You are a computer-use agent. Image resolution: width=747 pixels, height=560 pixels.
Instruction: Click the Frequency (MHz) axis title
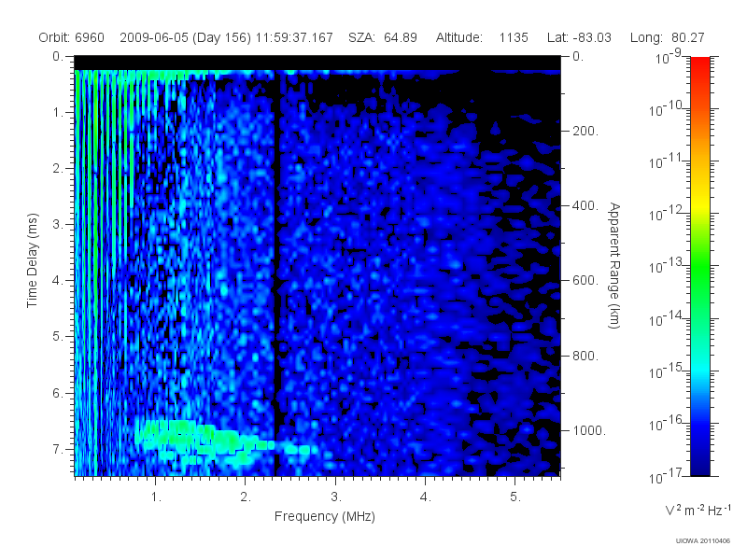coord(324,516)
